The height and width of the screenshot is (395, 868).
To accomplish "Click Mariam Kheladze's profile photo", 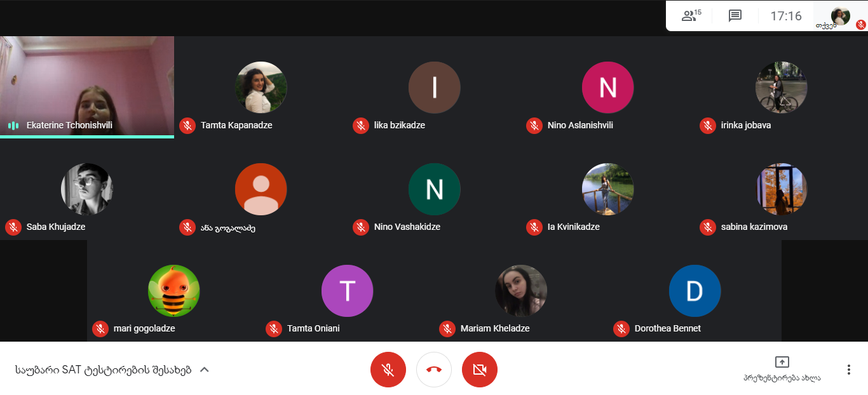I will click(x=521, y=291).
